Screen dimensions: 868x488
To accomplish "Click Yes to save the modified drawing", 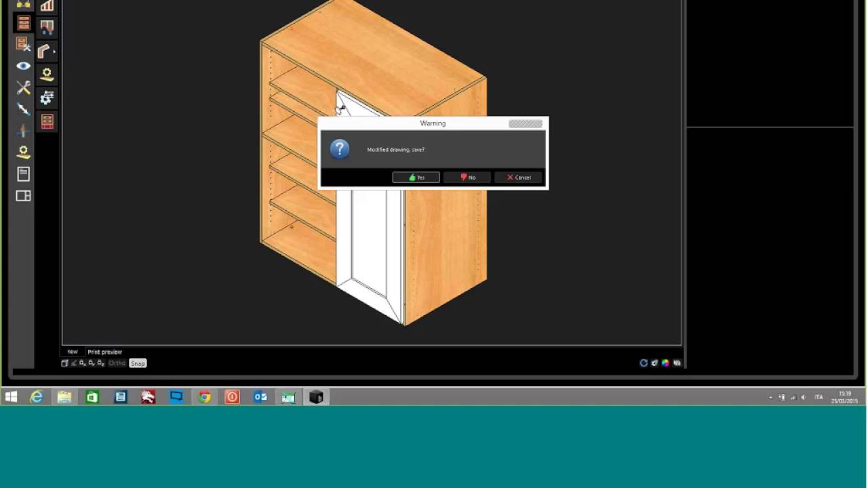I will 416,178.
